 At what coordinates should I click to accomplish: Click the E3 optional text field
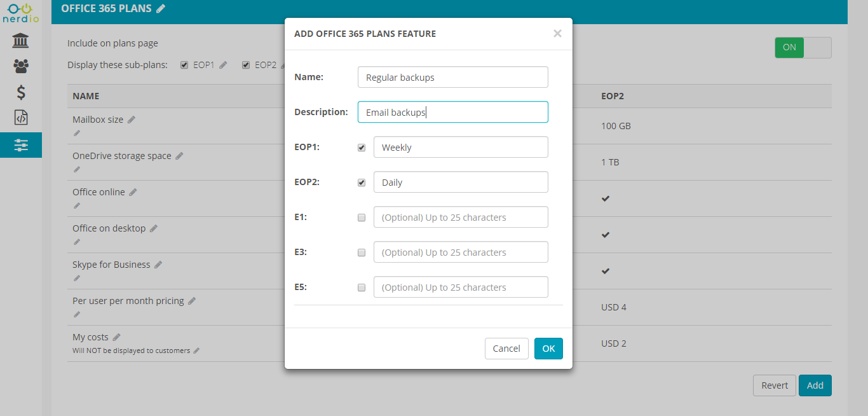pos(461,252)
